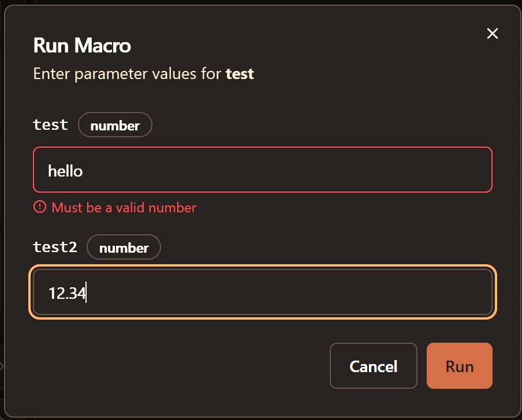This screenshot has height=420, width=522.
Task: Select the test2 parameter label
Action: pos(55,247)
